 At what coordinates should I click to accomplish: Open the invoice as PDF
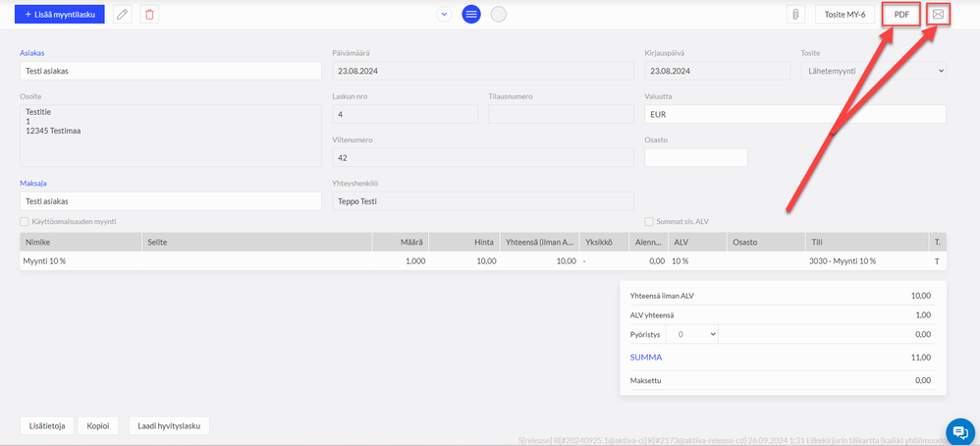coord(901,14)
